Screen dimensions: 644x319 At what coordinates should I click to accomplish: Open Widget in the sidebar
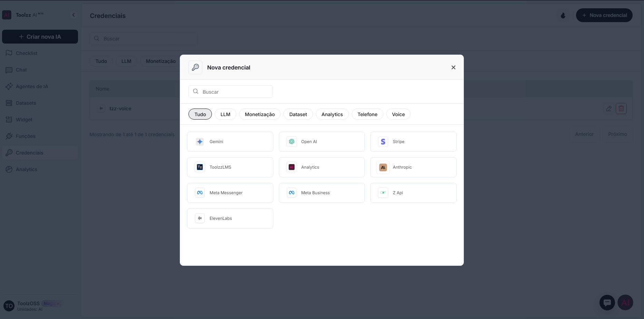pyautogui.click(x=40, y=120)
